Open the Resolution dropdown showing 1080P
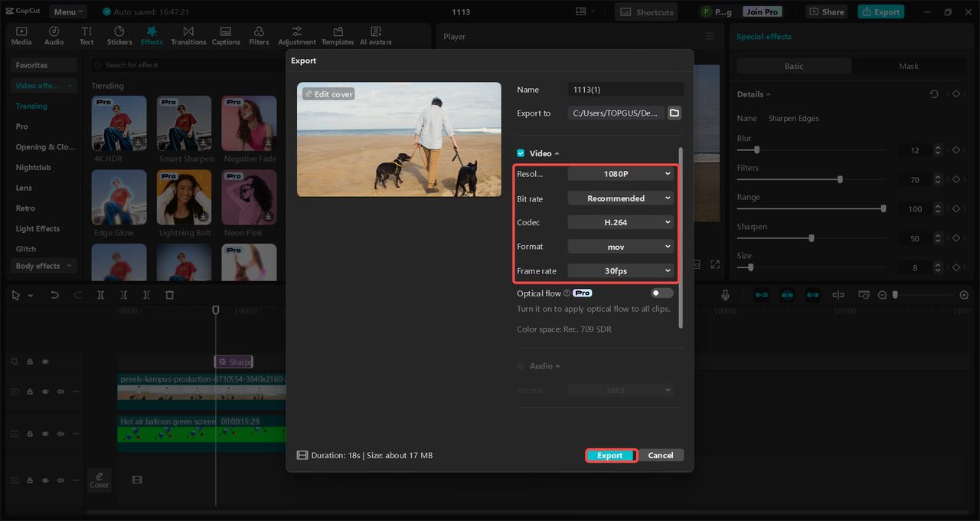 click(621, 174)
